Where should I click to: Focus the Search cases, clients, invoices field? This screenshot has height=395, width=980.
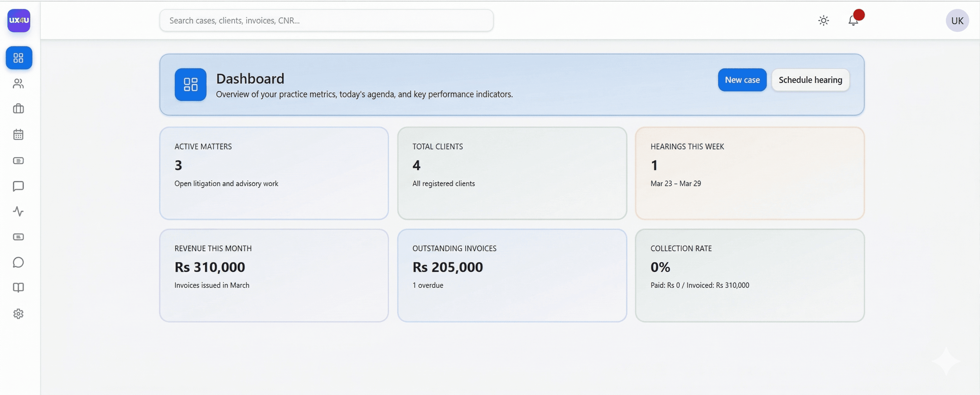(326, 20)
